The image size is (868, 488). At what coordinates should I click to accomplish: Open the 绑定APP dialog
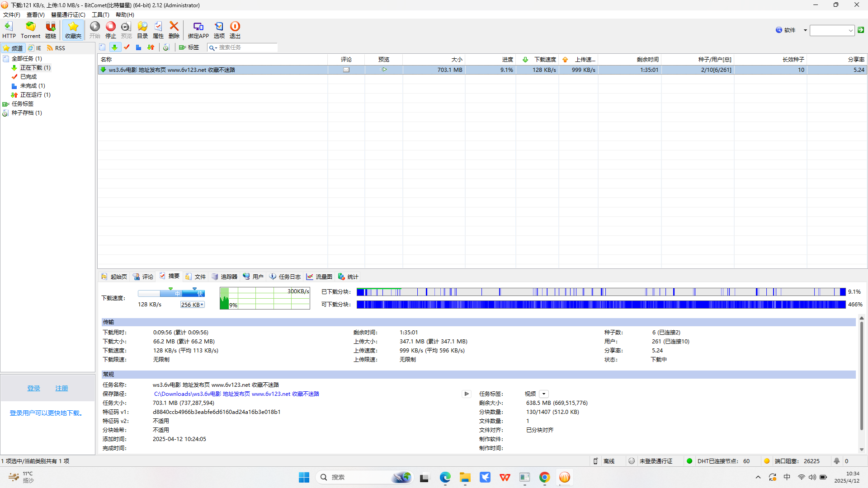coord(198,30)
